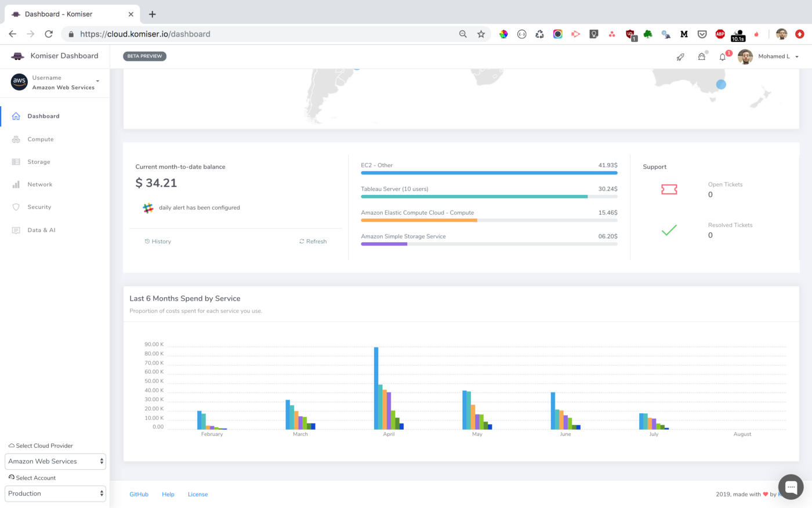This screenshot has height=508, width=812.
Task: Open the Select Account dropdown showing Production
Action: (56, 493)
